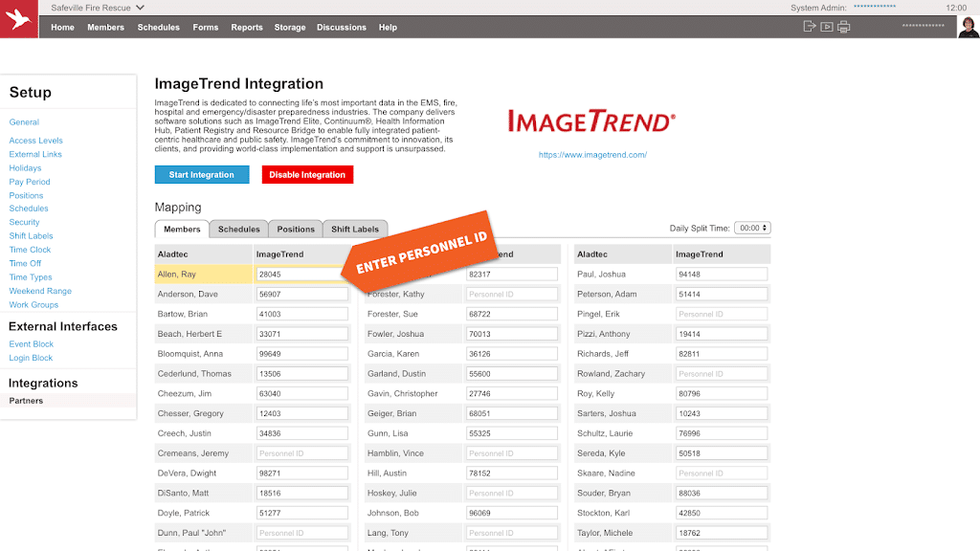This screenshot has width=980, height=551.
Task: Click Hamblin, Vince Personnel ID field
Action: 512,453
